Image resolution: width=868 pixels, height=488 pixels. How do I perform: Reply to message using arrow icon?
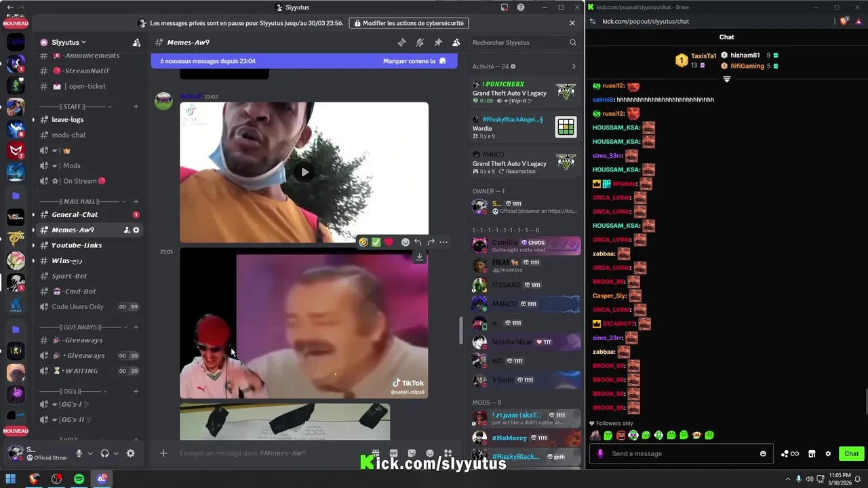tap(418, 242)
